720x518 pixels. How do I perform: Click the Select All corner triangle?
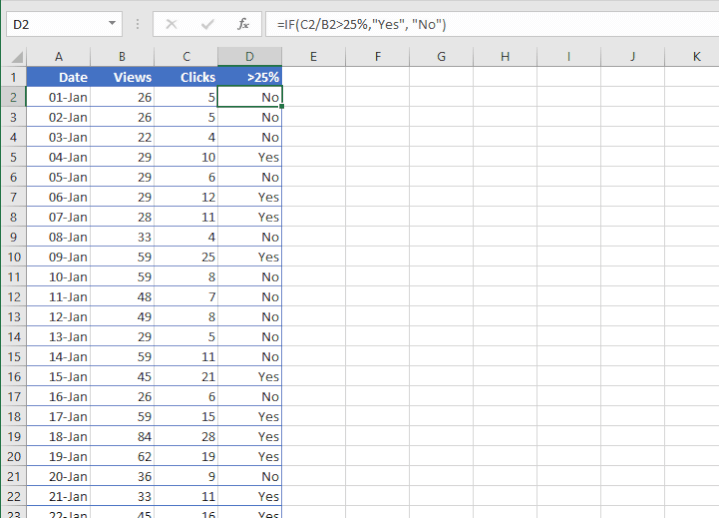(x=14, y=57)
